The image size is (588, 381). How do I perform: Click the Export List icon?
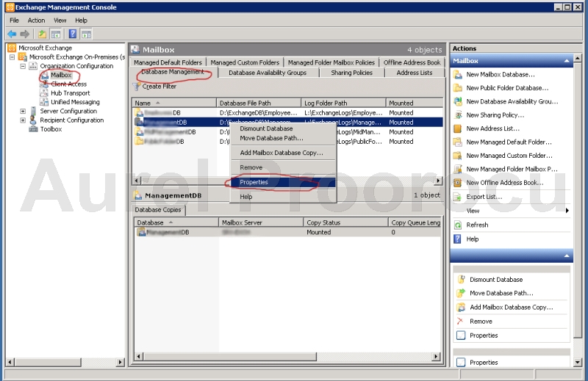tap(457, 197)
